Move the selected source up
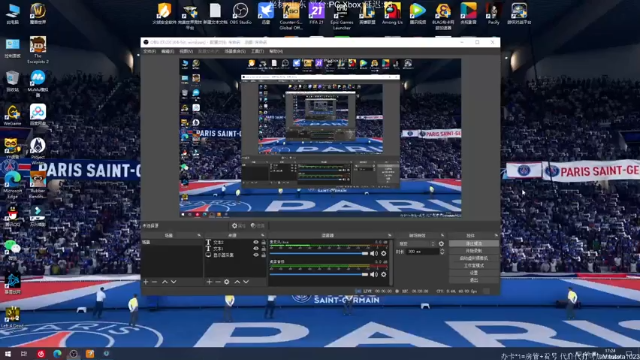This screenshot has height=360, width=640. 237,282
